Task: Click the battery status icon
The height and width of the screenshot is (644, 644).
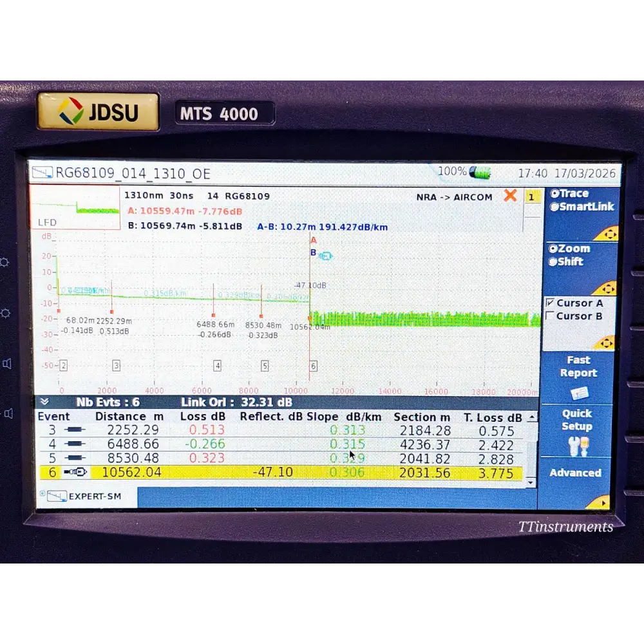Action: [x=480, y=173]
